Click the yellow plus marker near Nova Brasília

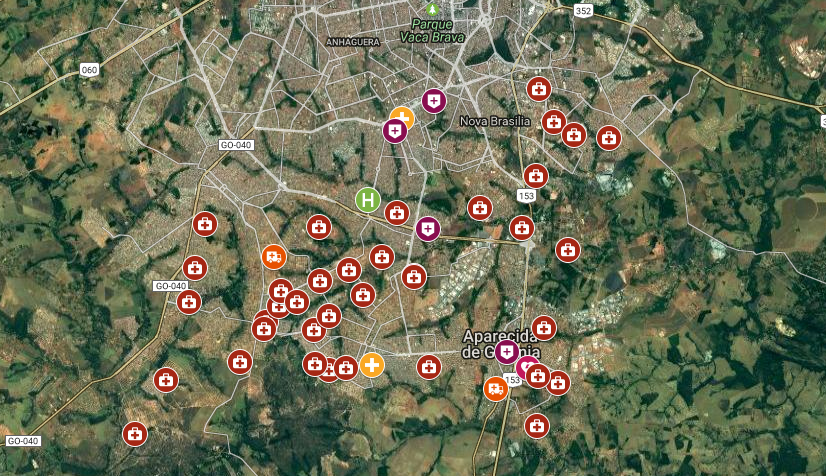402,118
